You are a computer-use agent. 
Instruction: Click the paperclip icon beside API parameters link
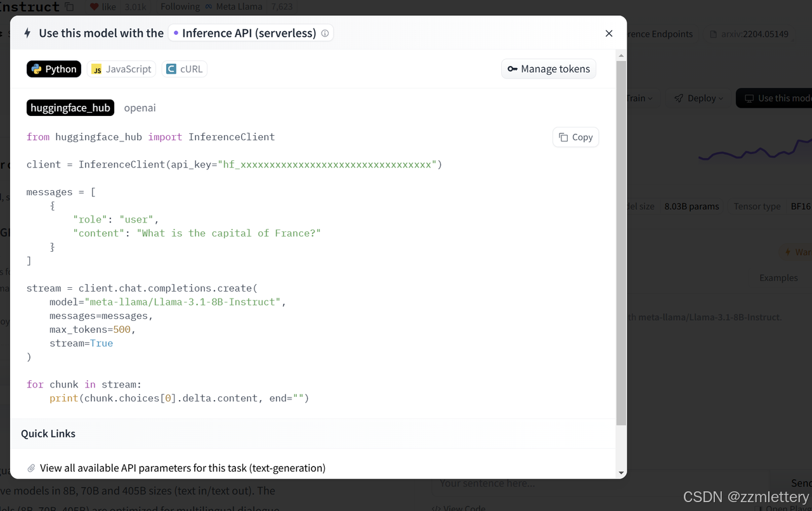pyautogui.click(x=31, y=468)
